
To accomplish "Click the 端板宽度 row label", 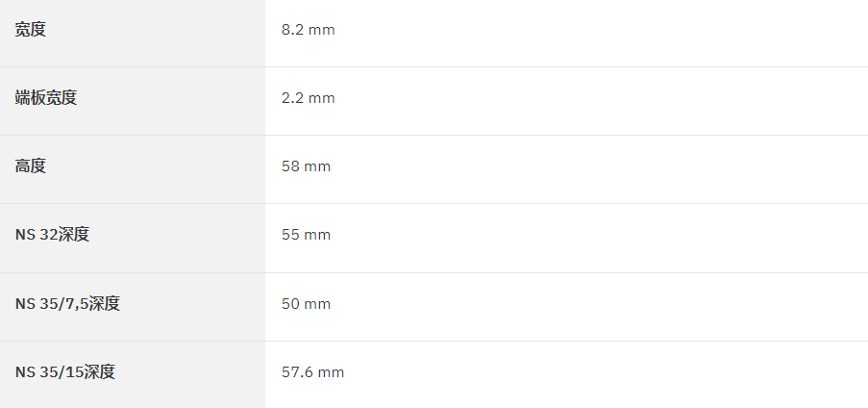I will [46, 98].
